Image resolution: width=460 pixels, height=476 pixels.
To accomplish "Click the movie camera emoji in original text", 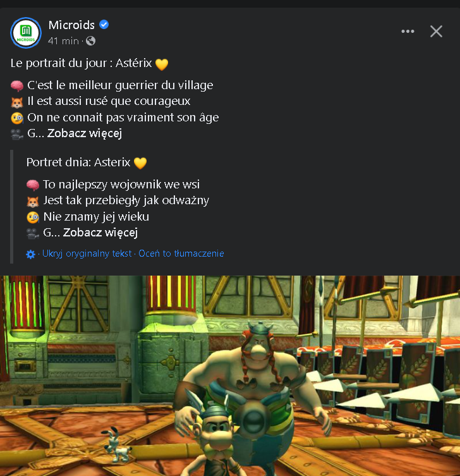I will pyautogui.click(x=17, y=134).
